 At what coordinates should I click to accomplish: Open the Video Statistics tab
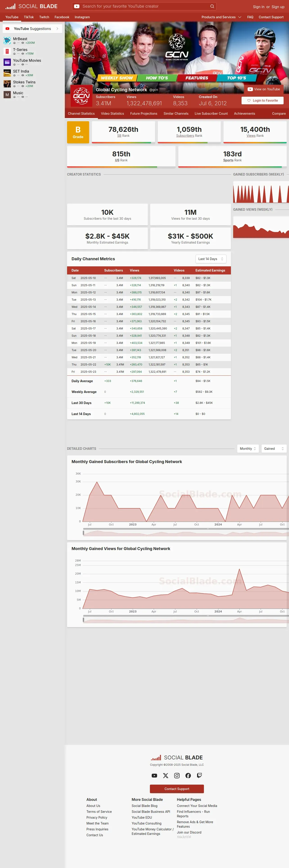click(x=112, y=114)
